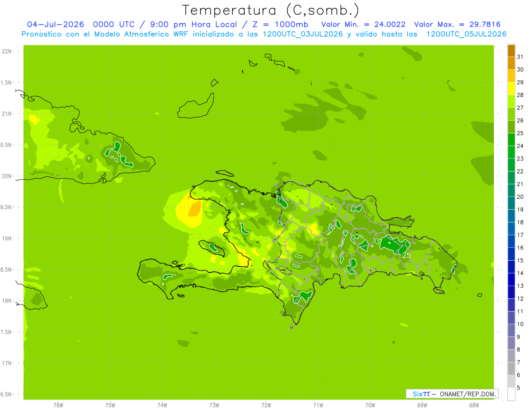Image resolution: width=532 pixels, height=411 pixels.
Task: Click the '70W' longitude label
Action: [x=370, y=405]
